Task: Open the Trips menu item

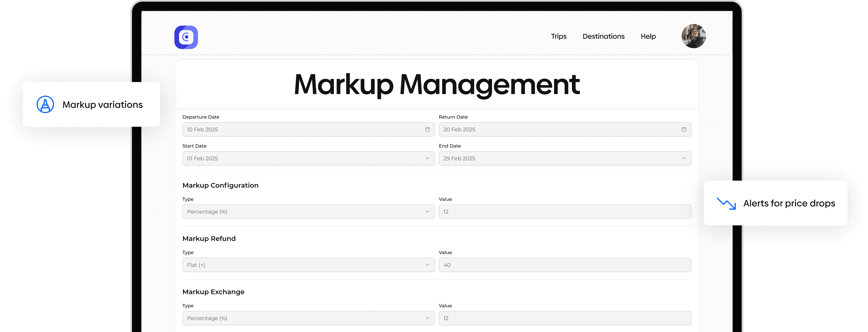Action: tap(558, 36)
